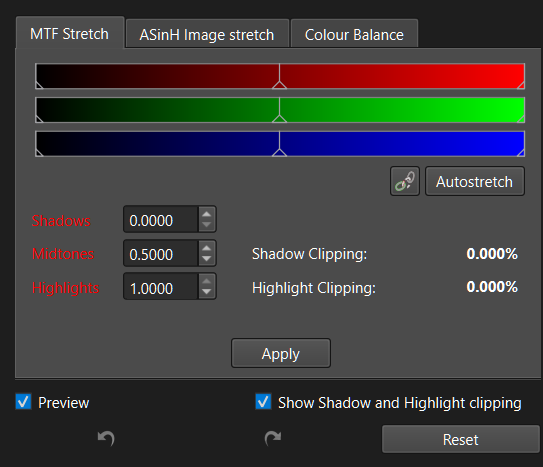The image size is (543, 467).
Task: Click the blue channel highlight marker at right
Action: 521,153
